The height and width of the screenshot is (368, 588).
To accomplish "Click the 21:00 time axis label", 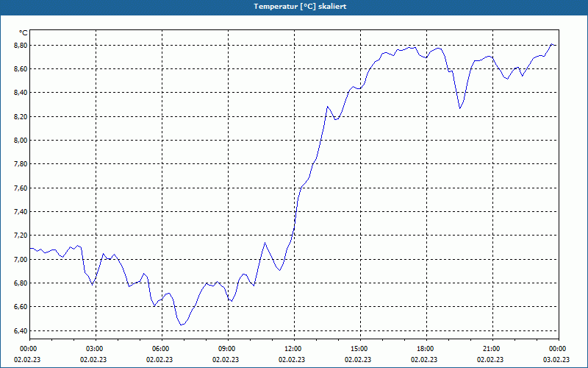I will click(x=490, y=349).
